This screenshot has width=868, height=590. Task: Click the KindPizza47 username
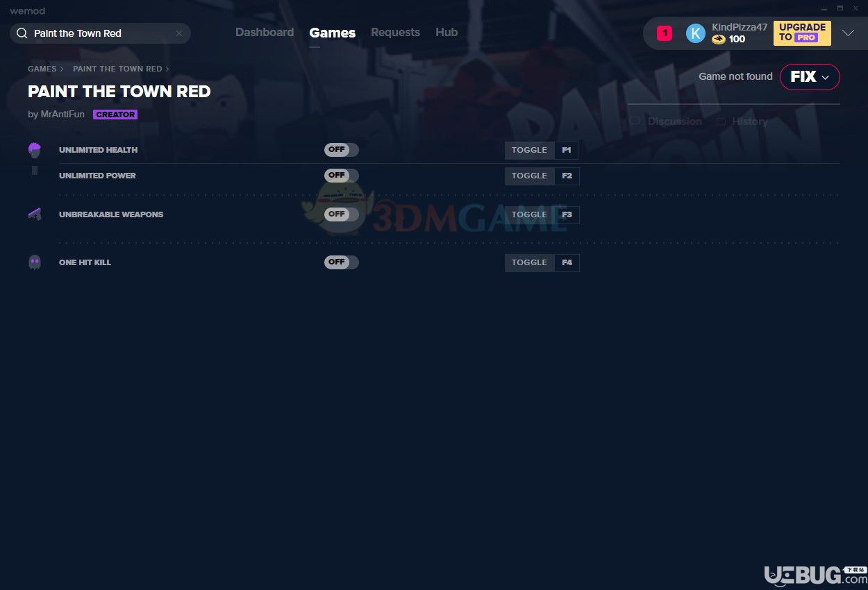tap(740, 27)
